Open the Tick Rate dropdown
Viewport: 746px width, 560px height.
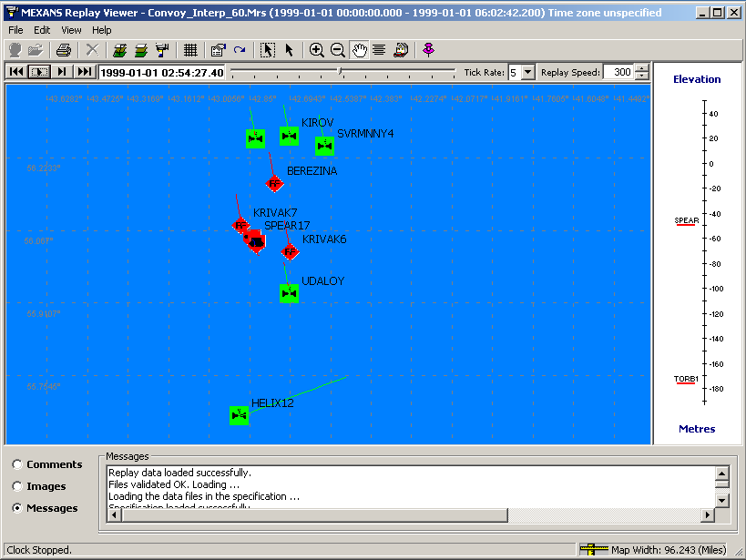527,72
